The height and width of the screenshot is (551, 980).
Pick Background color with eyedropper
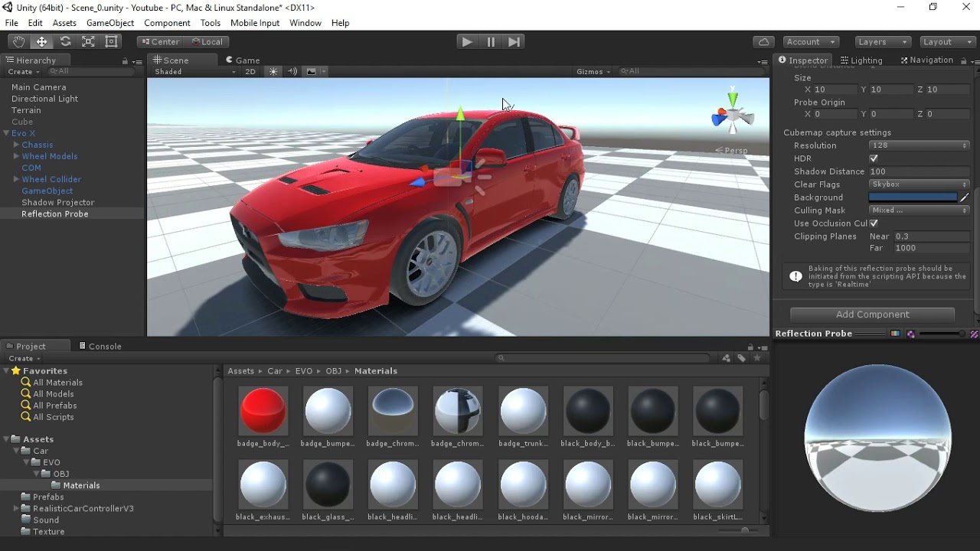965,197
